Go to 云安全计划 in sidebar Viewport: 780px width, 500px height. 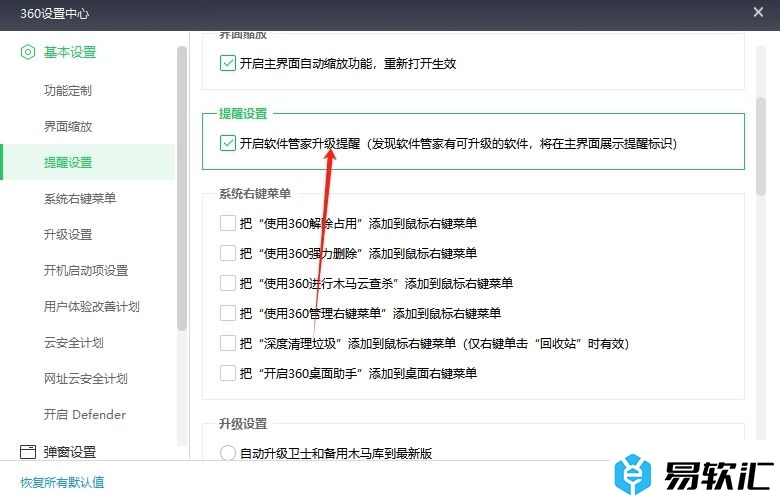tap(74, 342)
